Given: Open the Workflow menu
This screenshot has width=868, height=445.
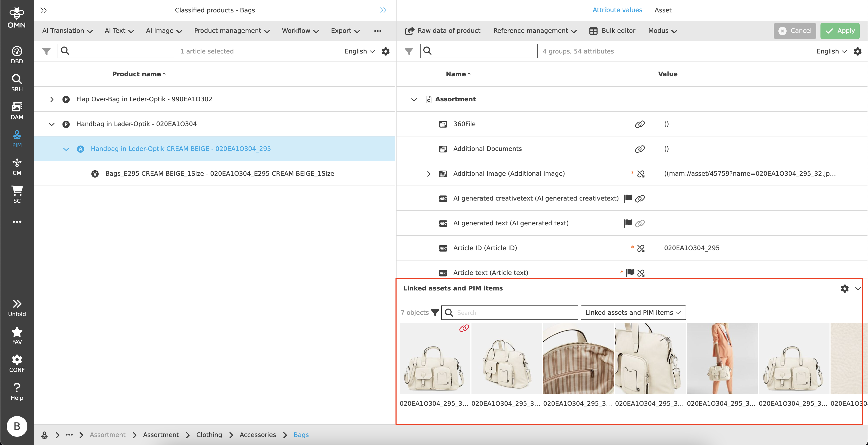Looking at the screenshot, I should [300, 31].
